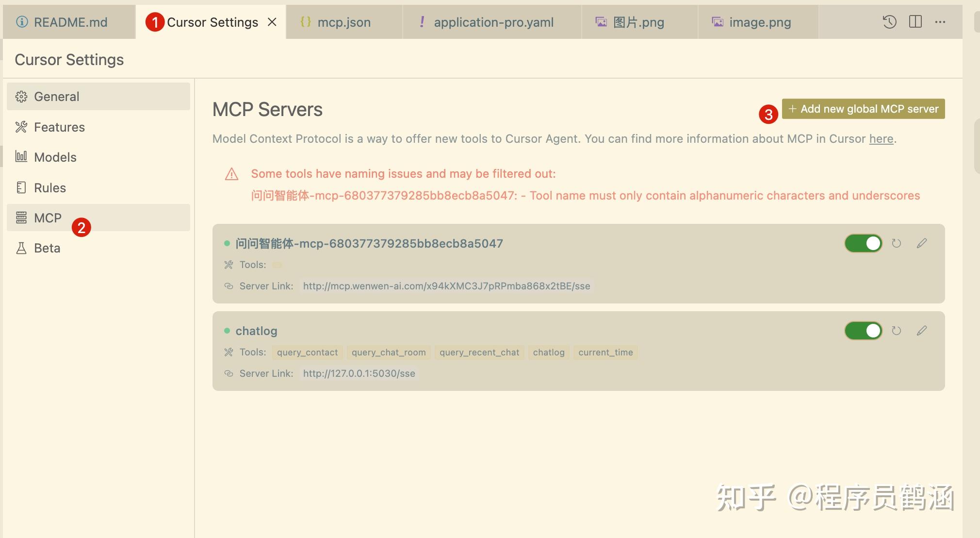Switch to the README.md tab
The image size is (980, 538).
pyautogui.click(x=69, y=22)
